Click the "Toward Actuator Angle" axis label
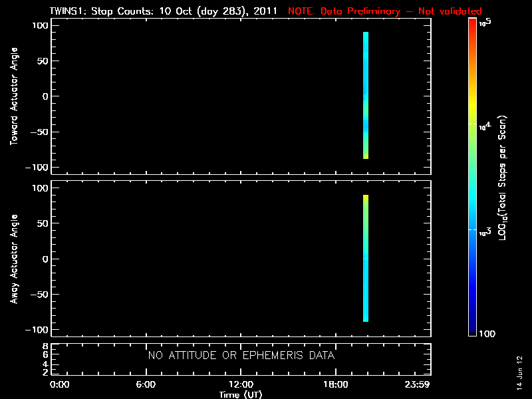The width and height of the screenshot is (532, 399). tap(13, 96)
